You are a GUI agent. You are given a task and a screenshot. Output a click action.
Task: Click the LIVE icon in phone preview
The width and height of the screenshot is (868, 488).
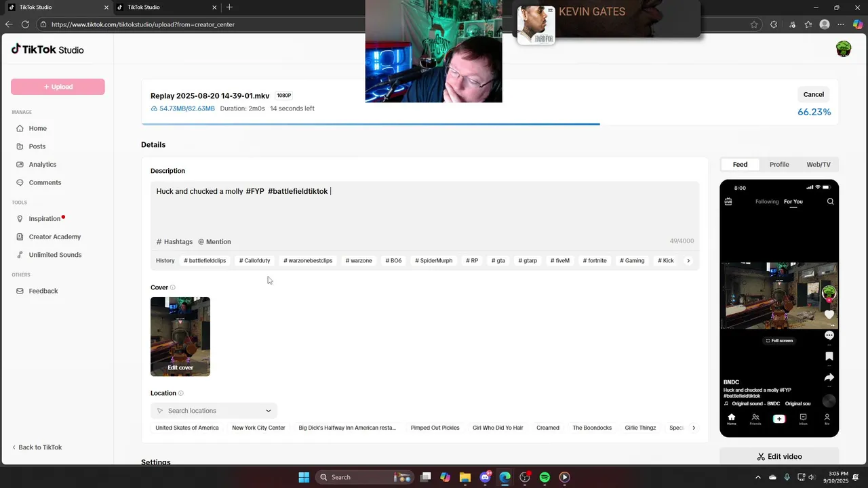tap(728, 201)
